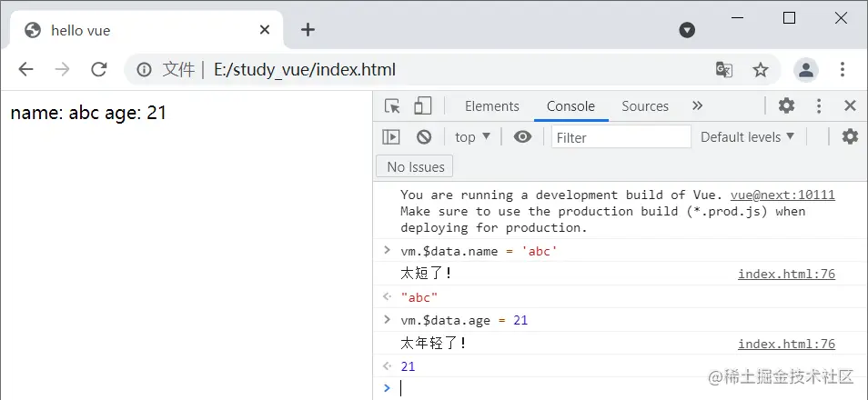Viewport: 868px width, 400px height.
Task: Switch to the Sources tab
Action: (x=645, y=106)
